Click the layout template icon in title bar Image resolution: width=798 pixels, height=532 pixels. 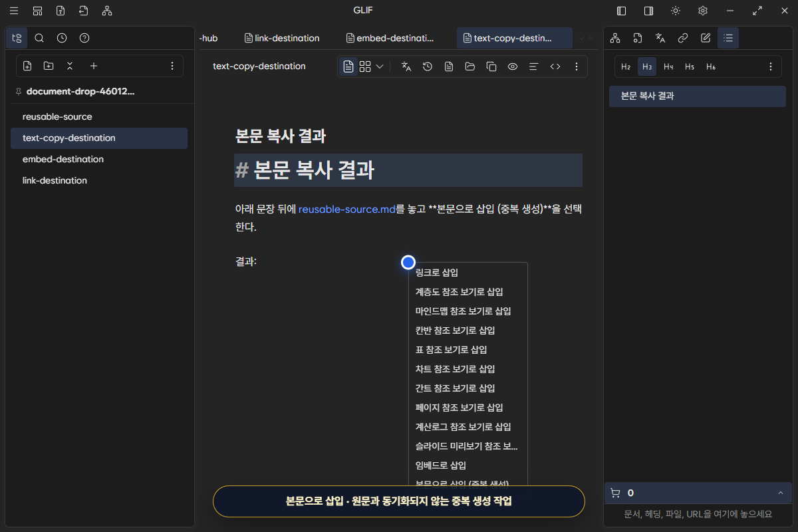point(38,11)
